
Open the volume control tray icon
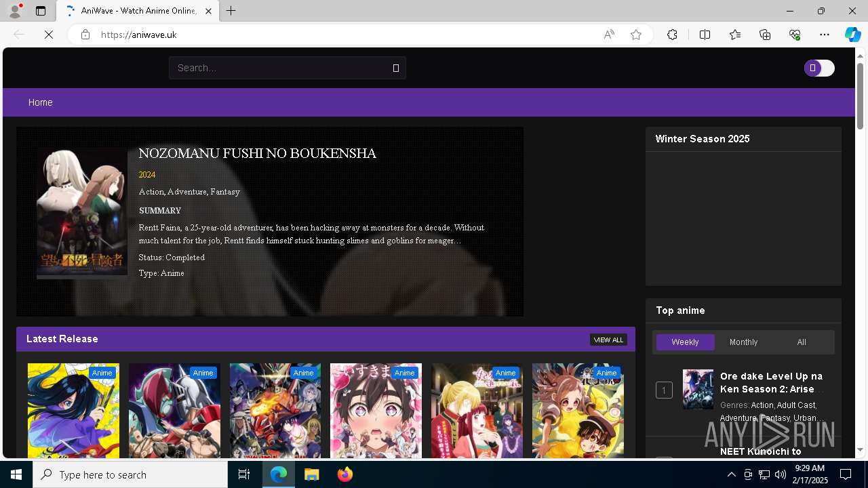[780, 474]
